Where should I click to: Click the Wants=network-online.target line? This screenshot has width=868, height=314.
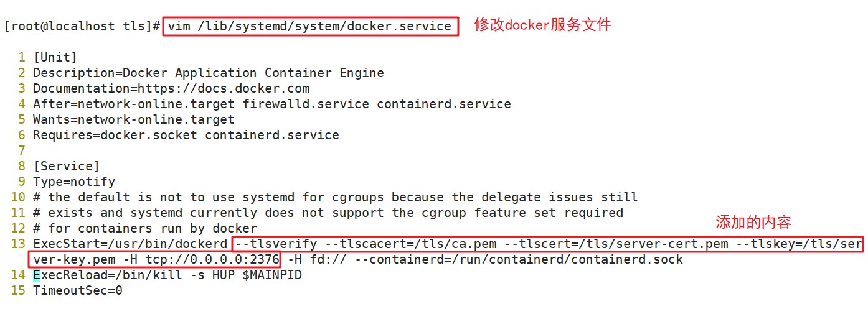pos(133,119)
